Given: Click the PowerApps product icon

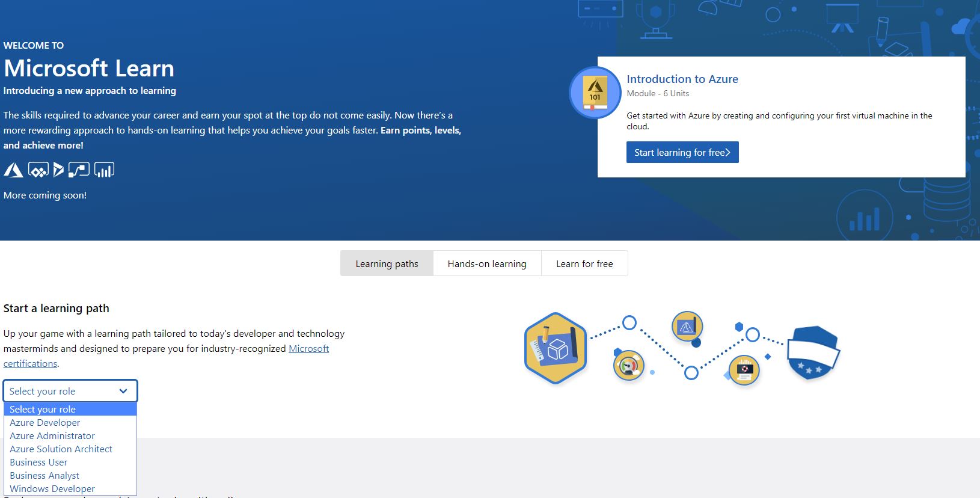Looking at the screenshot, I should 38,170.
